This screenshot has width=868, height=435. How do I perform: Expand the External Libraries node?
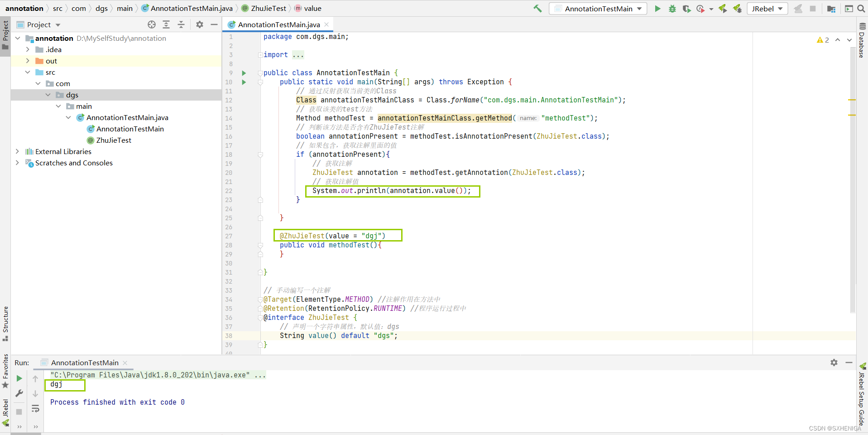pyautogui.click(x=17, y=151)
